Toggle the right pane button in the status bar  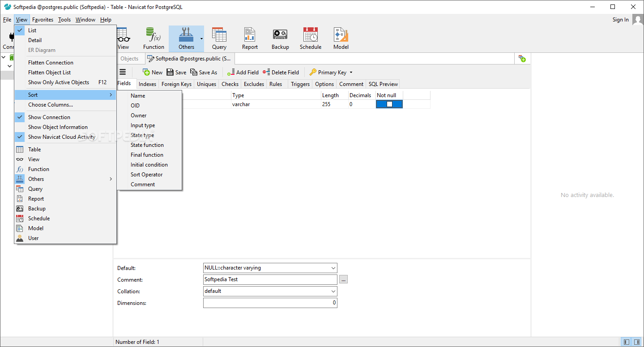[x=636, y=342]
